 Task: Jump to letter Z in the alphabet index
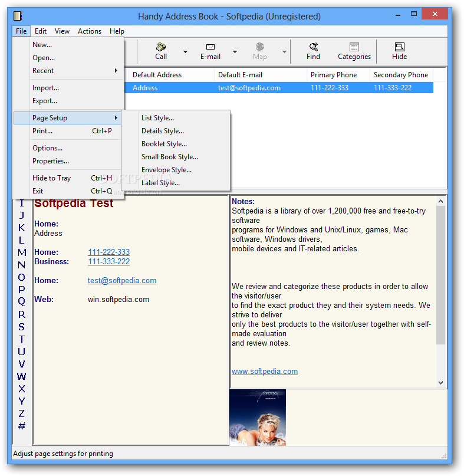22,413
